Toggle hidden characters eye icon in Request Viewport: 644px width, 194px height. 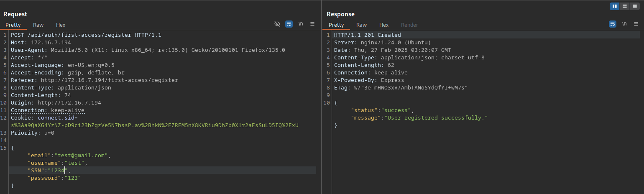pos(277,24)
